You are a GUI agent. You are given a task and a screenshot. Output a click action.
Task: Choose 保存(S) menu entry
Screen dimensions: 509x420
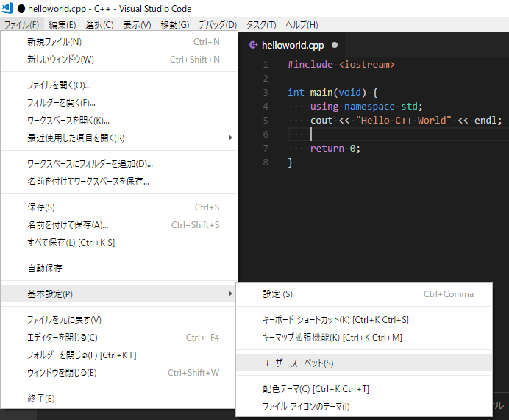pos(119,207)
